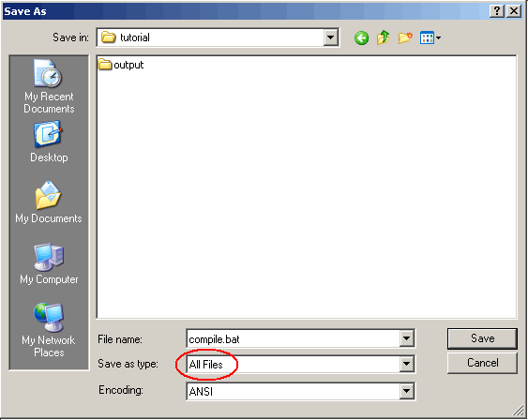
Task: Click the question mark help button
Action: (x=497, y=11)
